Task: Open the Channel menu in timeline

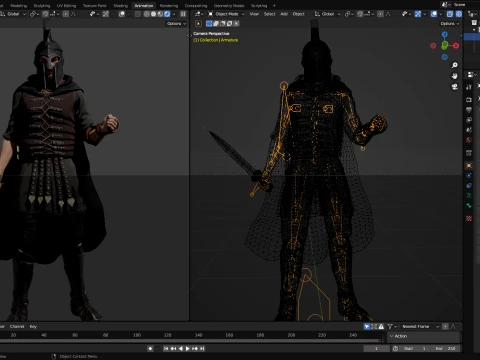Action: [x=17, y=326]
